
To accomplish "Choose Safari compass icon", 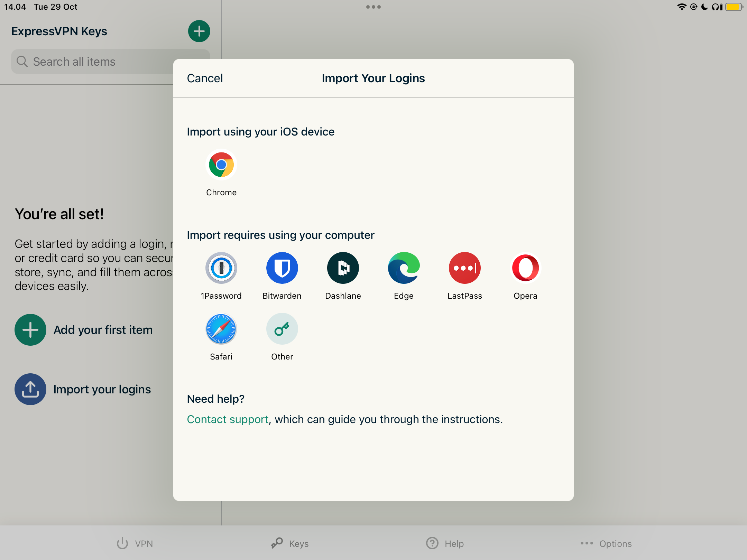I will 221,329.
